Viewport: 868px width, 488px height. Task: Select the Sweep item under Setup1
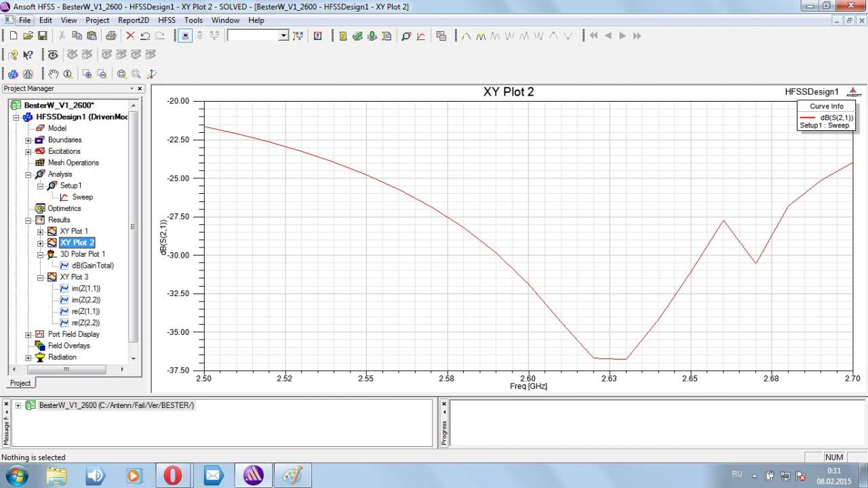tap(82, 197)
